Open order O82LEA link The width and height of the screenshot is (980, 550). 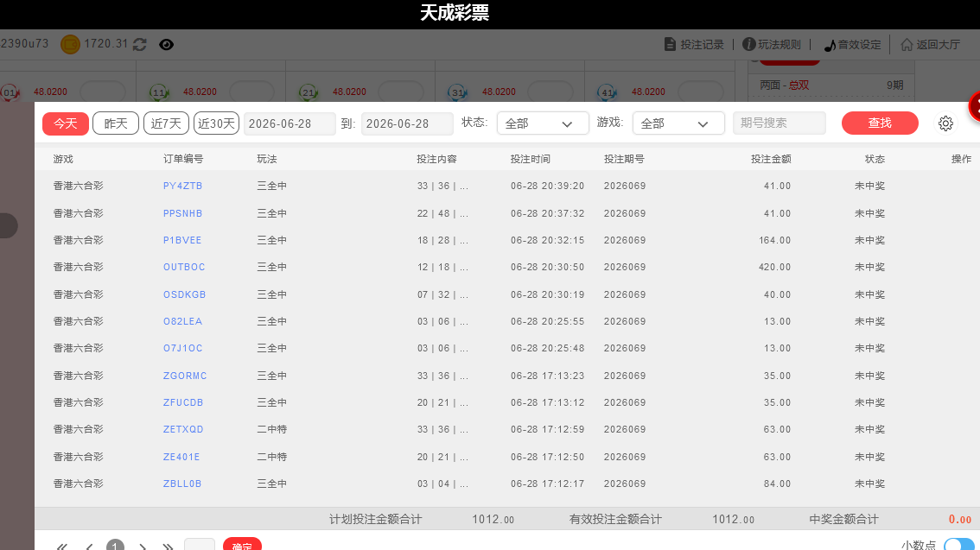point(182,321)
